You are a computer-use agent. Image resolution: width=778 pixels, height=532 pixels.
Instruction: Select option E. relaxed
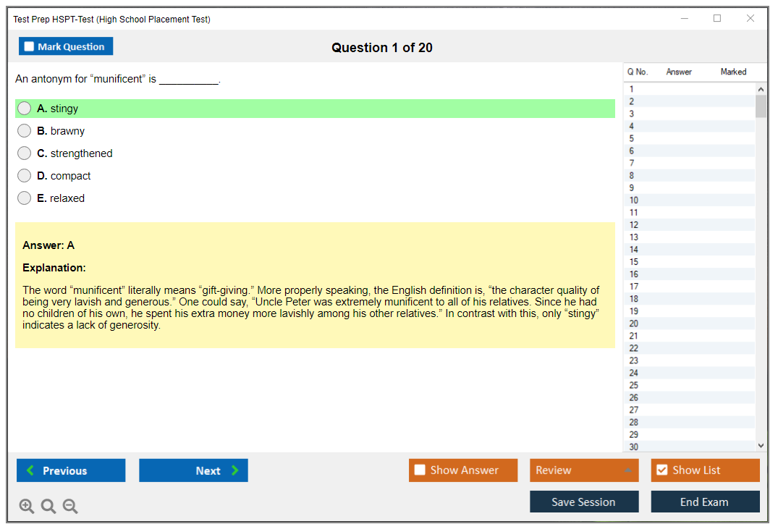click(x=25, y=198)
